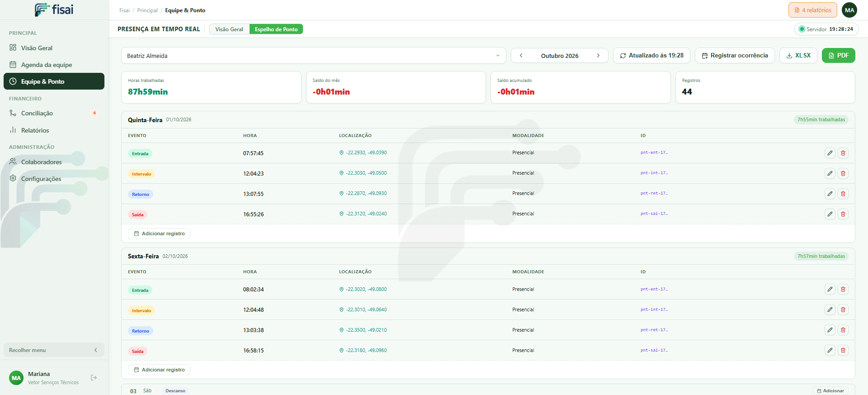Click the logout icon beside Mariana
868x395 pixels.
94,378
